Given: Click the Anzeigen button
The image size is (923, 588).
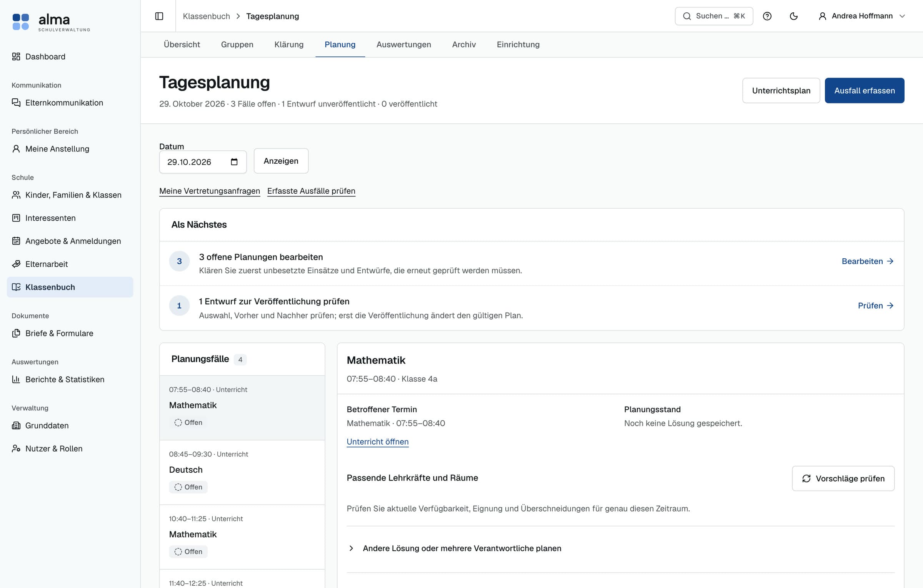Looking at the screenshot, I should 281,161.
